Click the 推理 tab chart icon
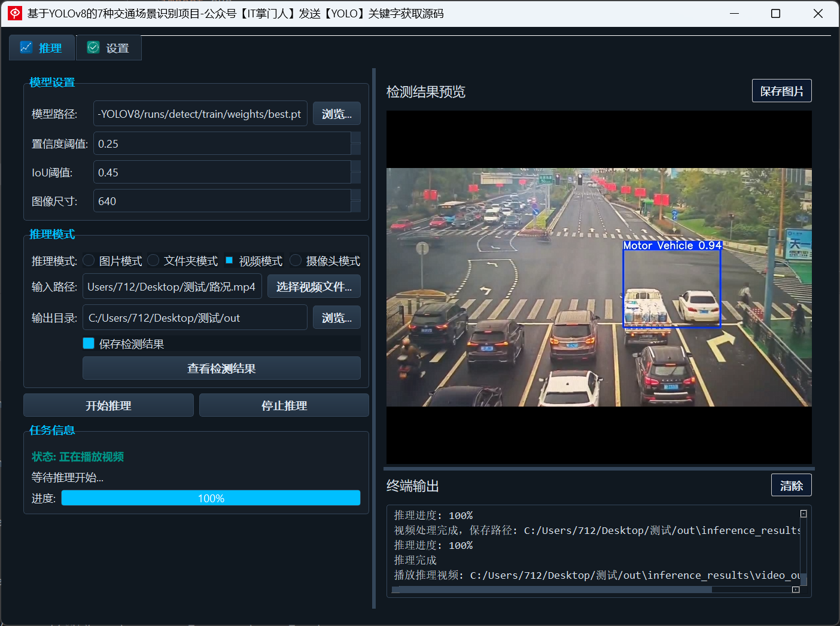 26,47
